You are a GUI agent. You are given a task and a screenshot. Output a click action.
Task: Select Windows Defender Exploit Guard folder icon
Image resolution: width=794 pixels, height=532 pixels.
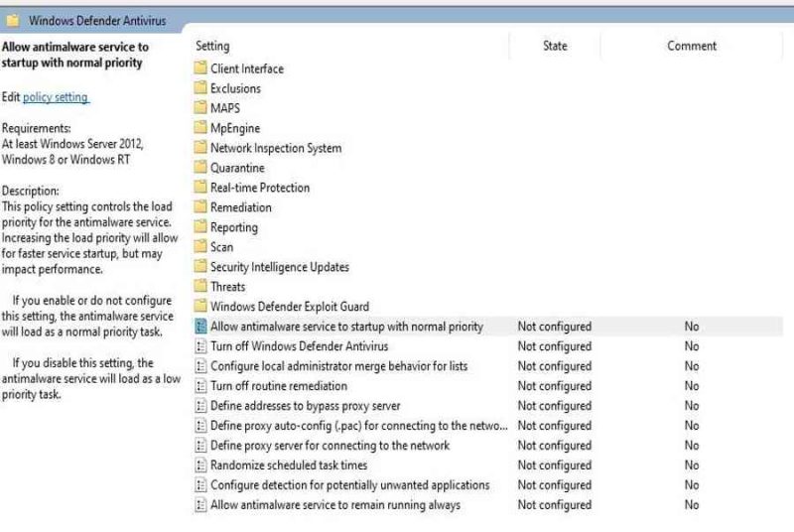[x=200, y=306]
